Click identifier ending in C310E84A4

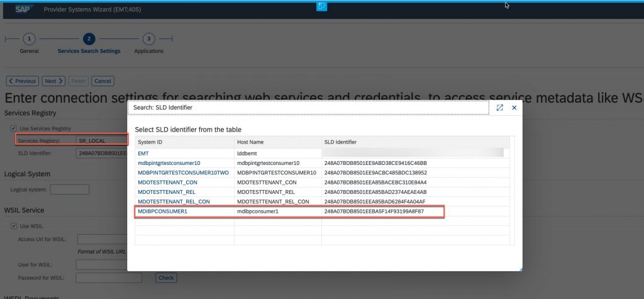375,182
